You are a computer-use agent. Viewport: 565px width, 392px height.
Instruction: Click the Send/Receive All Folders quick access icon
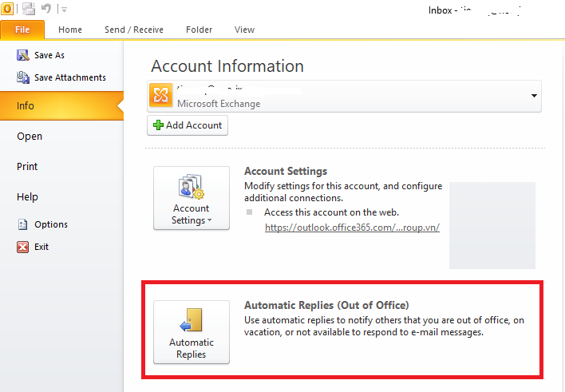click(29, 9)
